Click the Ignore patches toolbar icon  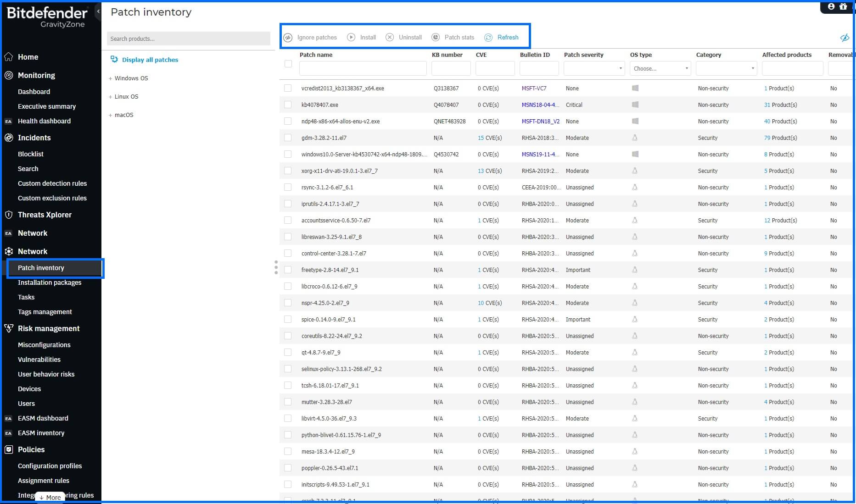288,38
